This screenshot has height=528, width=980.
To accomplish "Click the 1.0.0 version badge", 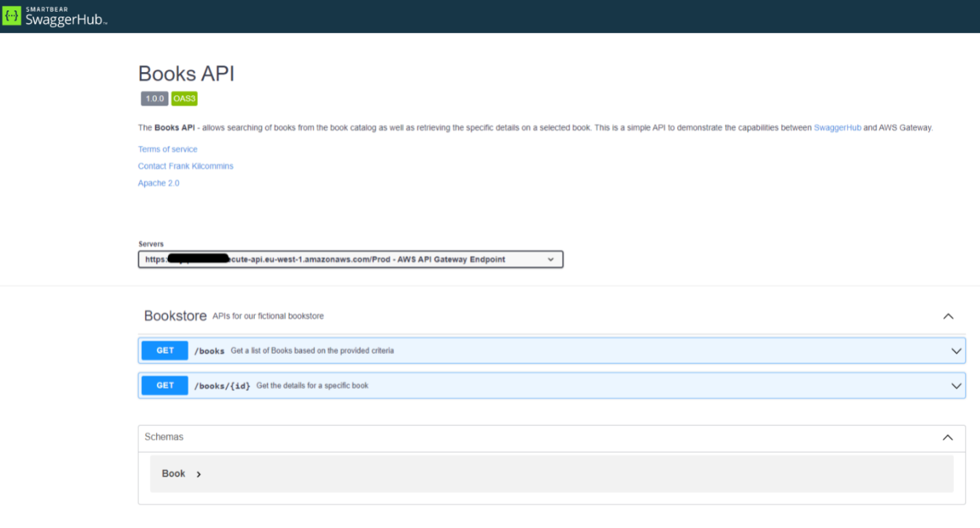I will [x=154, y=99].
